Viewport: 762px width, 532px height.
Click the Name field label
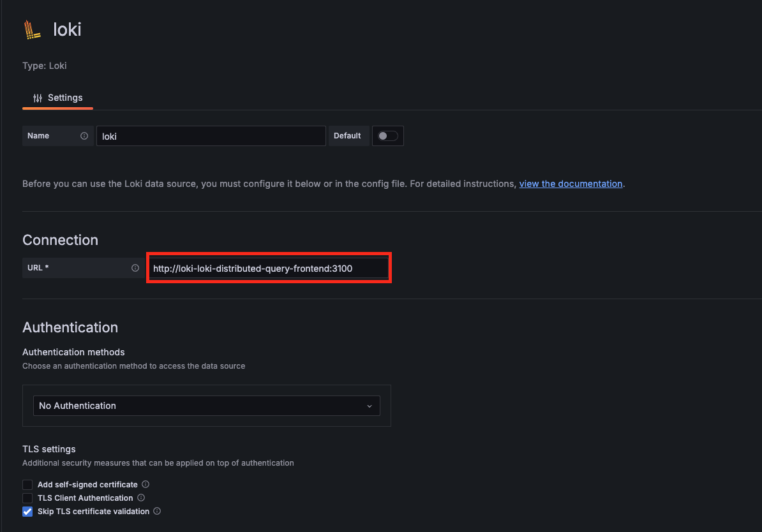pos(38,136)
